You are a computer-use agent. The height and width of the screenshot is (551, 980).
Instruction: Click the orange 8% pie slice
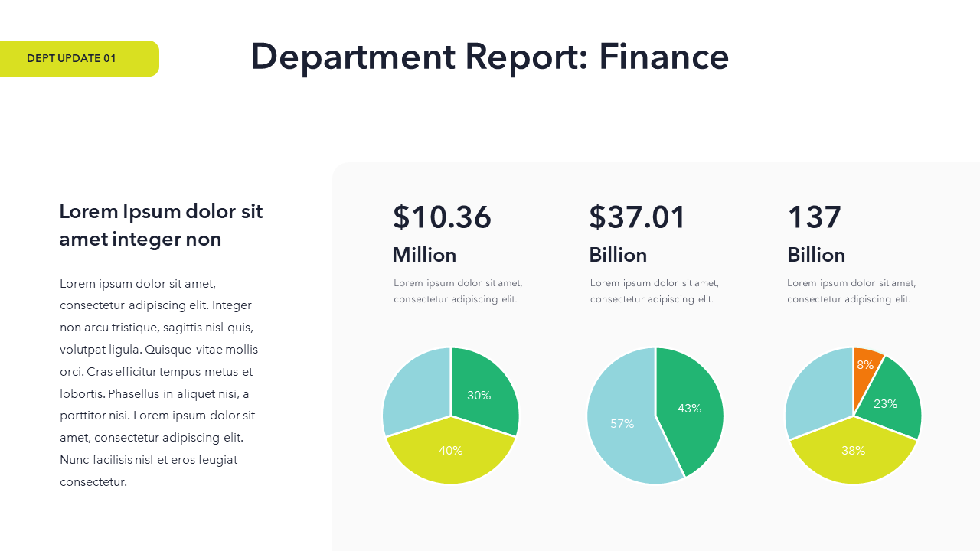point(867,365)
